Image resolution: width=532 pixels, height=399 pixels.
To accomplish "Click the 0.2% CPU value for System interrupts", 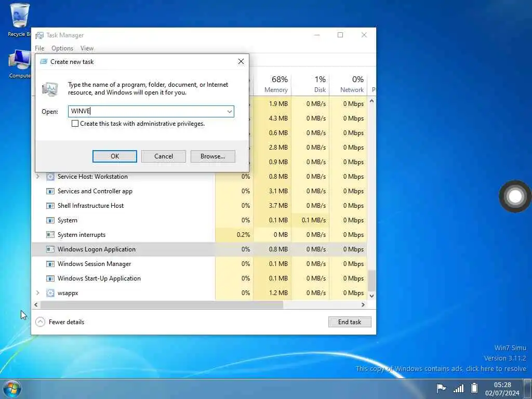I will (243, 235).
